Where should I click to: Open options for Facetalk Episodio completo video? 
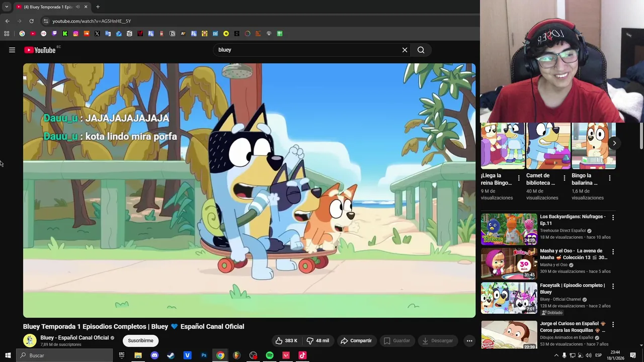(613, 286)
